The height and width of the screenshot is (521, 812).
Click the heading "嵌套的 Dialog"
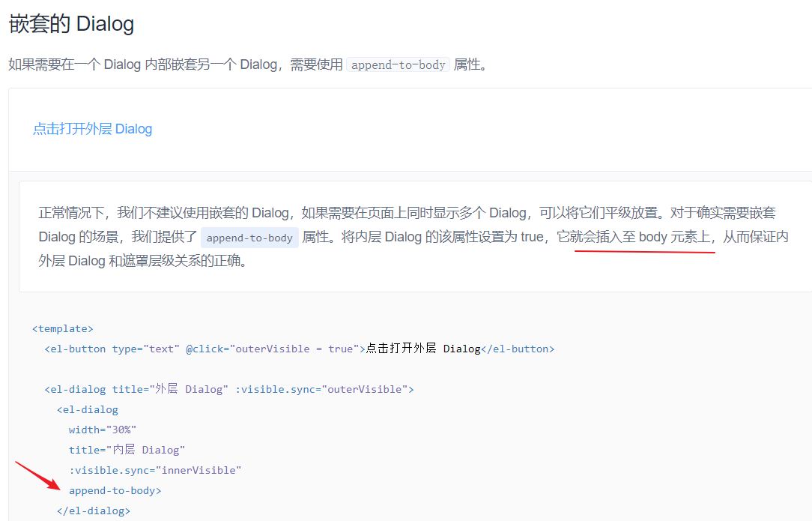[71, 24]
